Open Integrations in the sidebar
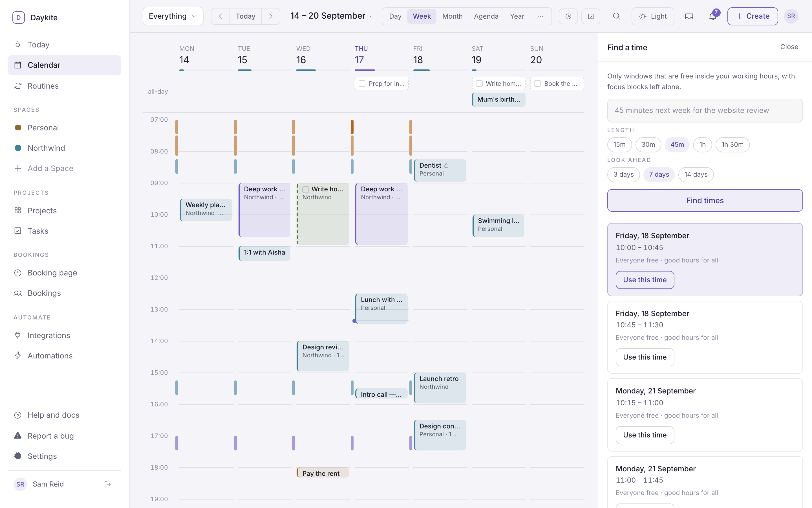The width and height of the screenshot is (812, 508). 64,335
